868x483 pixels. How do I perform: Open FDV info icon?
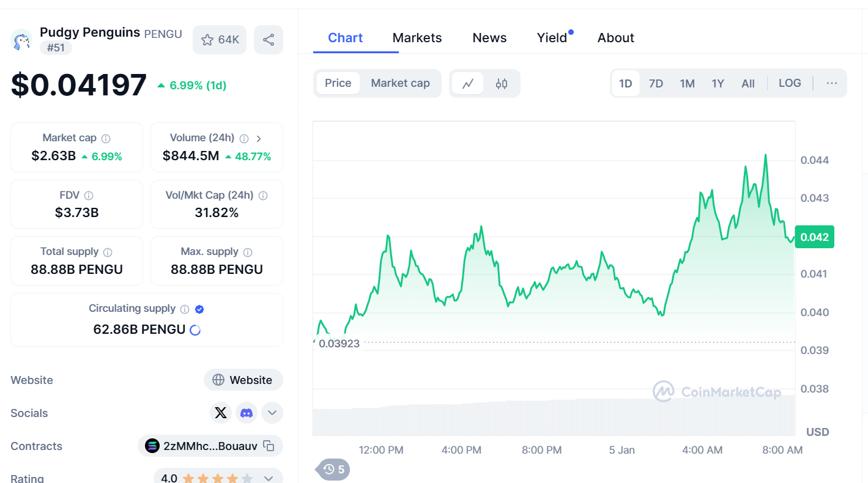[x=89, y=196]
